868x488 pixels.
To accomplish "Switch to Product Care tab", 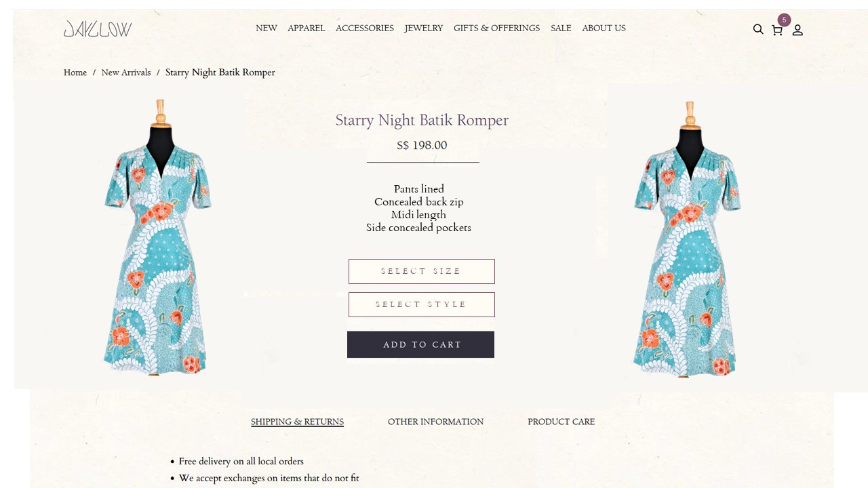I will coord(561,422).
